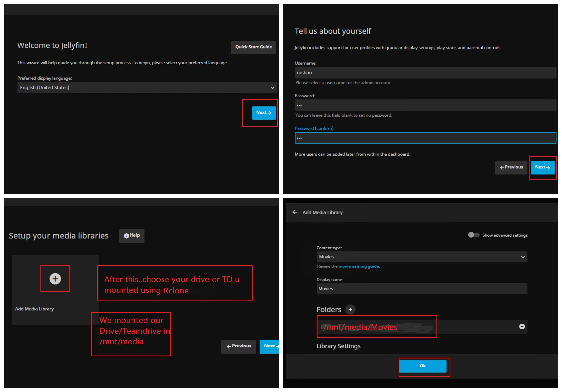This screenshot has height=392, width=562.
Task: Click the Display name field with Movies
Action: point(421,289)
